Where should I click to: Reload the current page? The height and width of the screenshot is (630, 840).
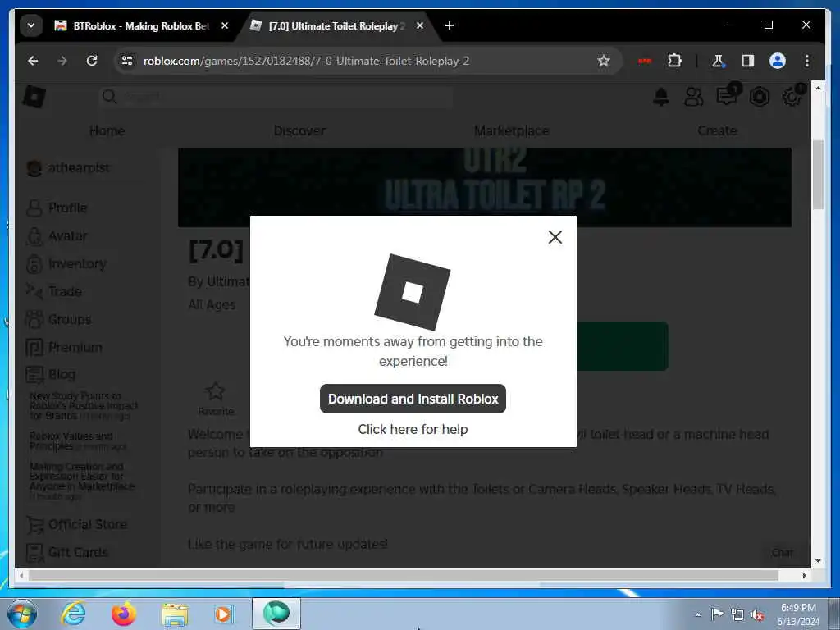(x=92, y=61)
